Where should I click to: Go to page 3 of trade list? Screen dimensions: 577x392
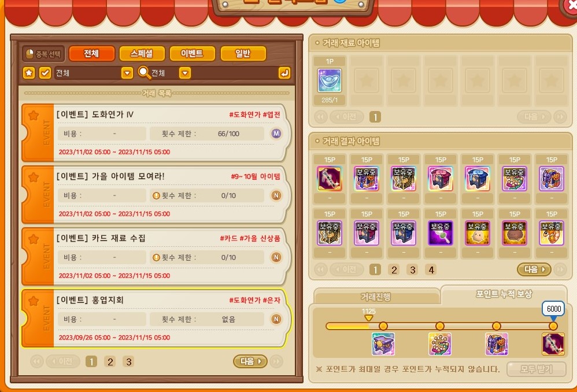coord(128,362)
